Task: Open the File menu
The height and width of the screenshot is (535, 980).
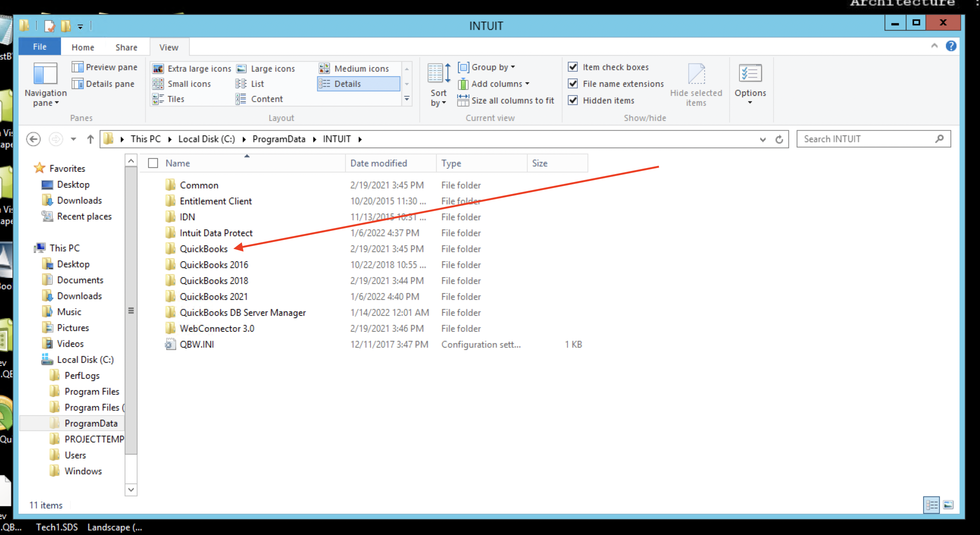Action: 39,47
